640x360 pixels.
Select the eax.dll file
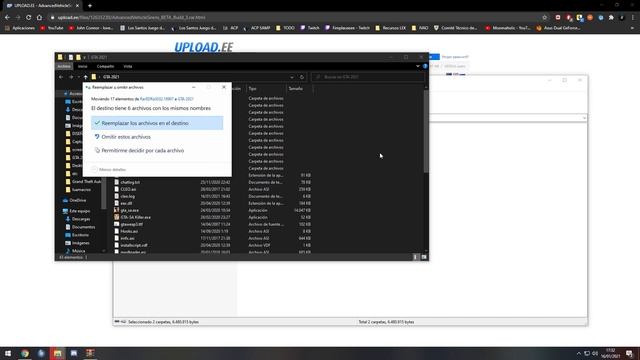126,203
